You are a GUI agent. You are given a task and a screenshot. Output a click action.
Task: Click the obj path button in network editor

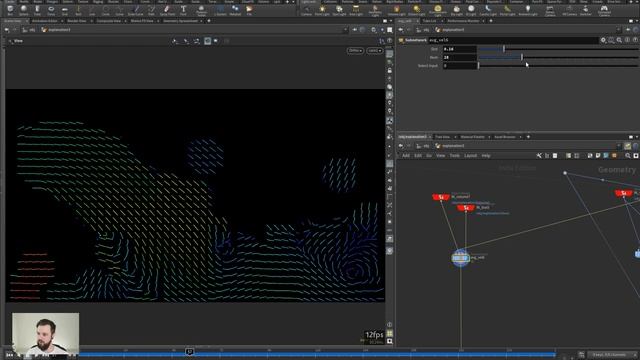(423, 146)
